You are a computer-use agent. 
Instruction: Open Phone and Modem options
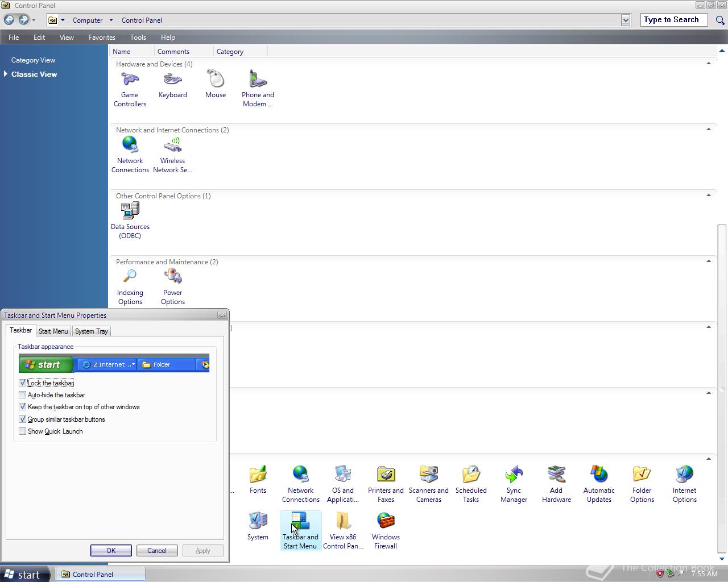[x=258, y=89]
